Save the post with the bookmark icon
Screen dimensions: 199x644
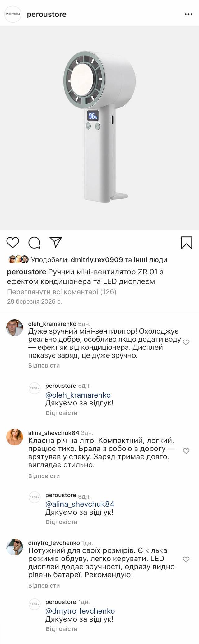pyautogui.click(x=187, y=243)
